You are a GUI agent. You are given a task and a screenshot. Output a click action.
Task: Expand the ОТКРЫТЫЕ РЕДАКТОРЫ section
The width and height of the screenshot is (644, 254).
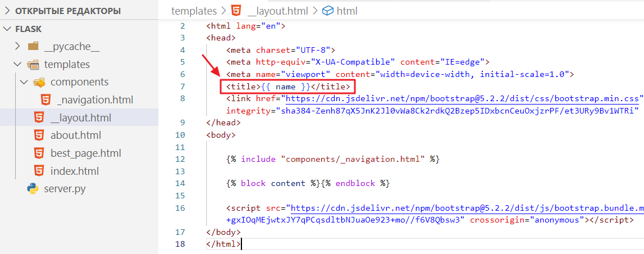(7, 11)
